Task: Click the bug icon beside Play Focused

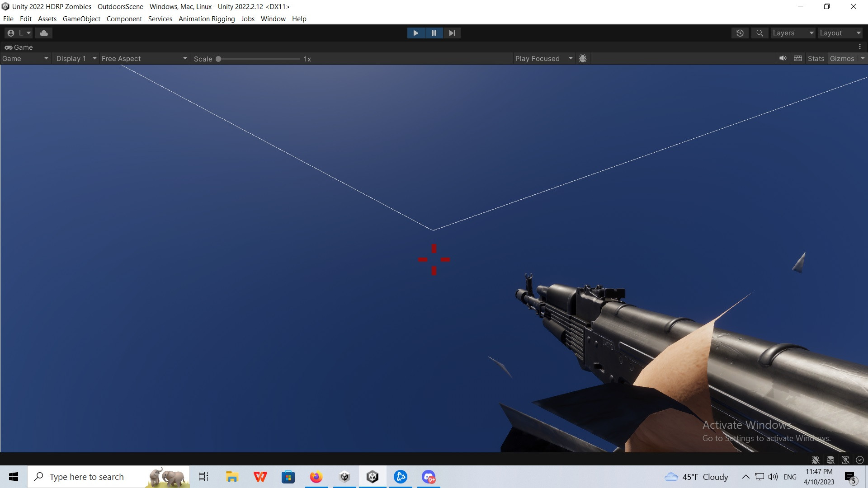Action: [x=583, y=58]
